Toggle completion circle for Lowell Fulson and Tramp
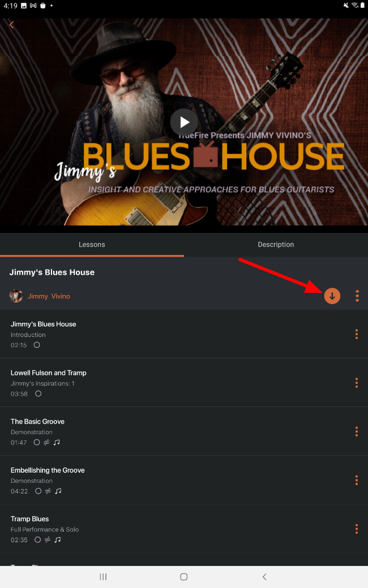Viewport: 368px width, 588px height. tap(38, 394)
